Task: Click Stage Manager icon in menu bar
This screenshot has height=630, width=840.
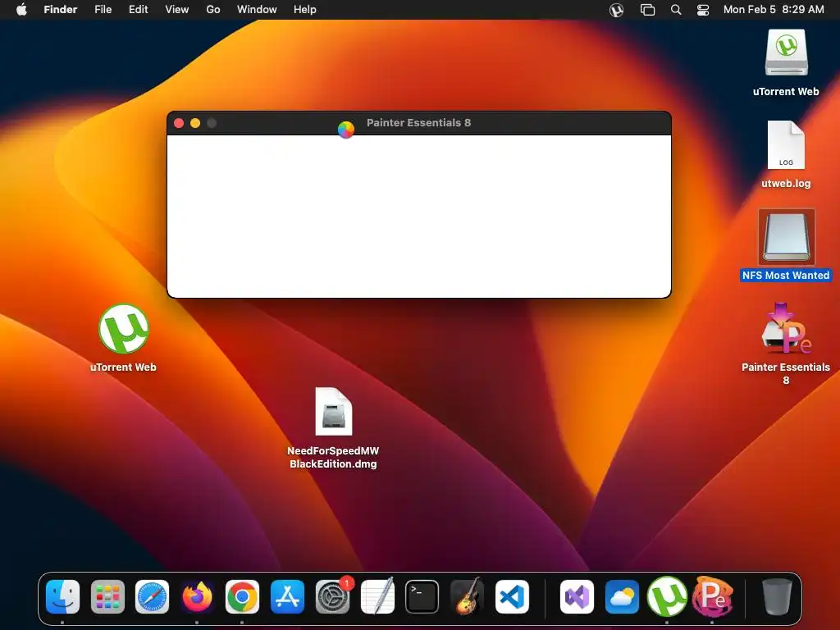Action: 648,10
